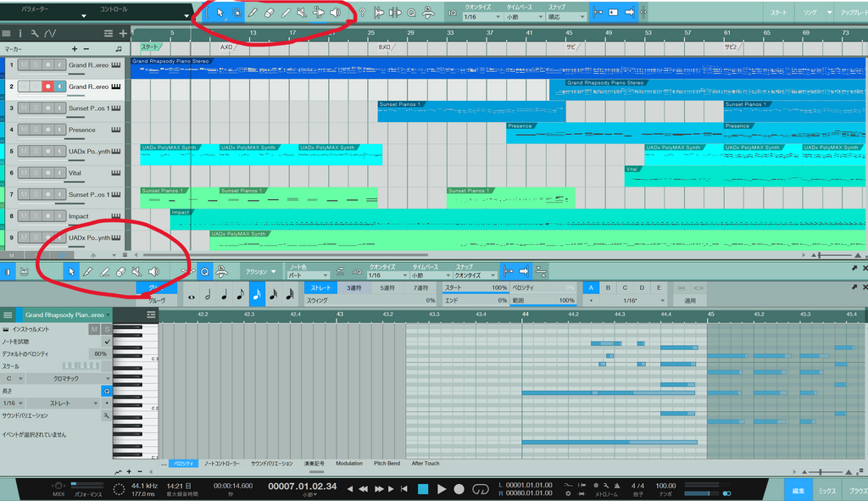Solo track 8 Impact
The image size is (868, 501).
36,216
